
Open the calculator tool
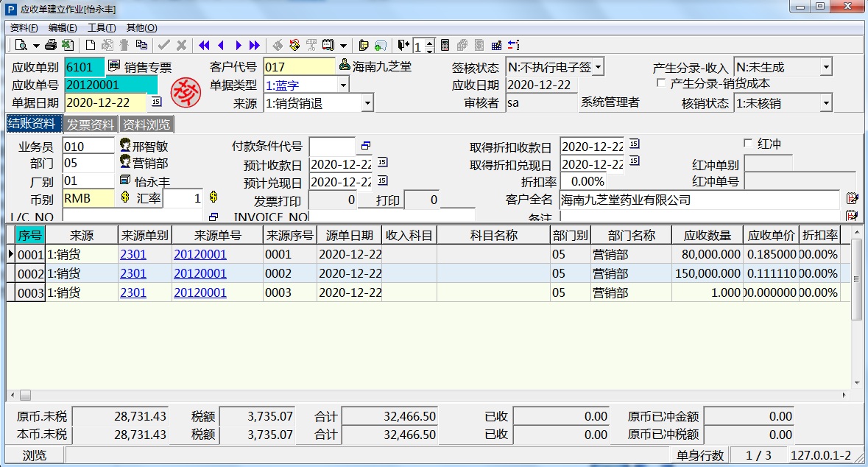445,46
